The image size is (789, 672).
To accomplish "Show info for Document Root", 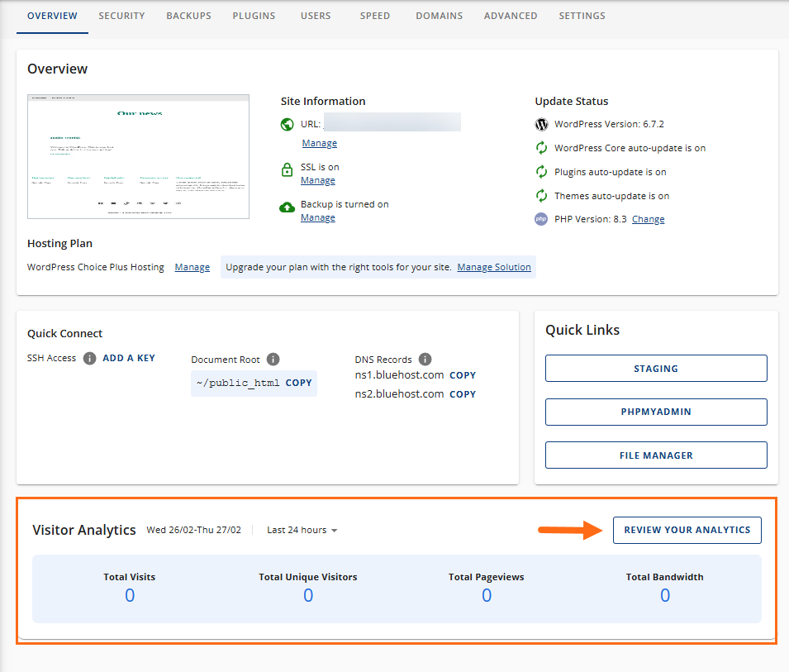I will (x=273, y=360).
